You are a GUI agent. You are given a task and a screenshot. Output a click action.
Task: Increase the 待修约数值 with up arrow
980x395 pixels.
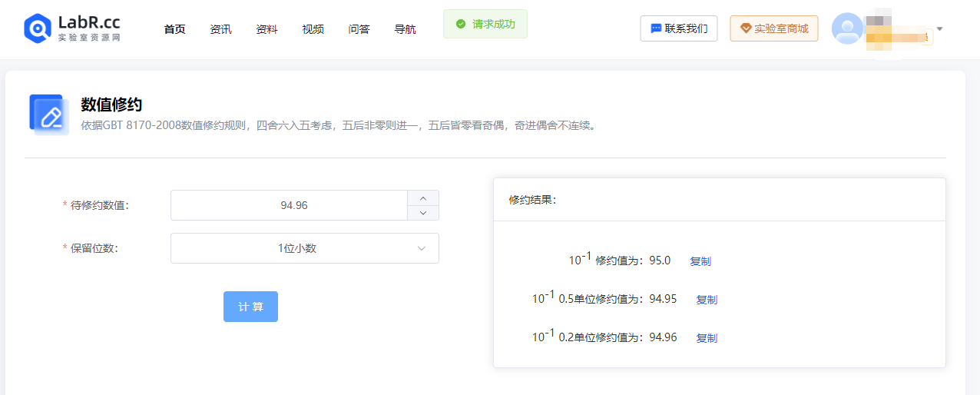(422, 198)
